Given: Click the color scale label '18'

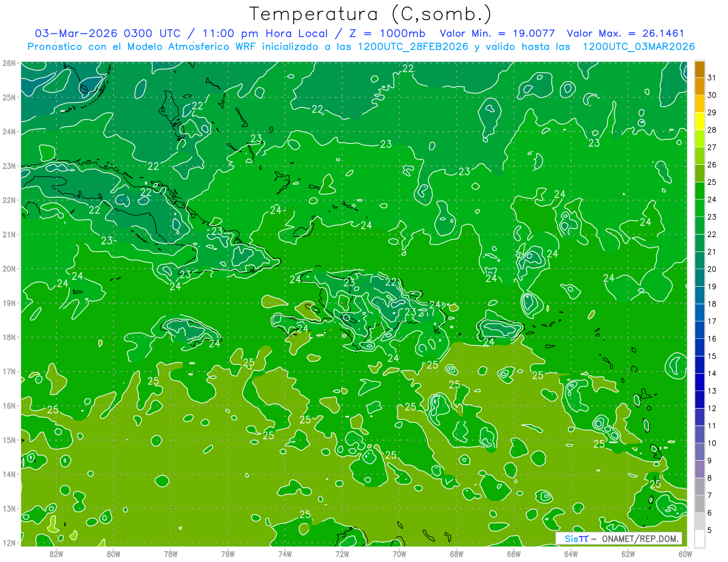Looking at the screenshot, I should [712, 304].
